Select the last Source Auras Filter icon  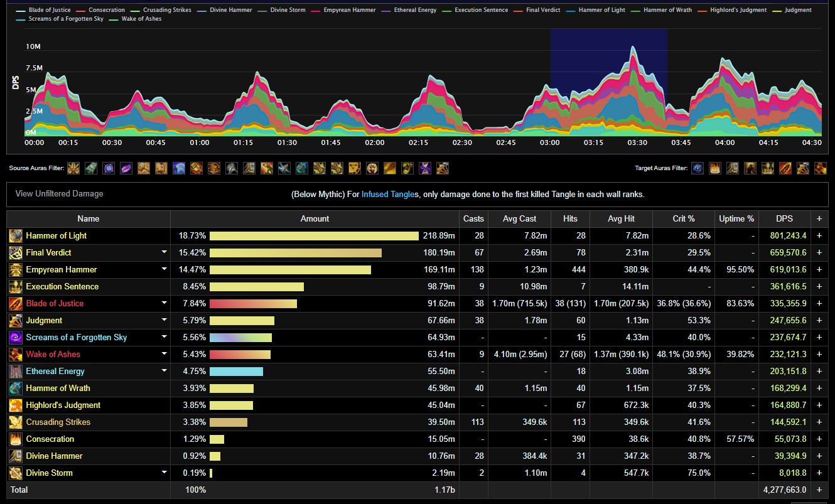pos(443,168)
